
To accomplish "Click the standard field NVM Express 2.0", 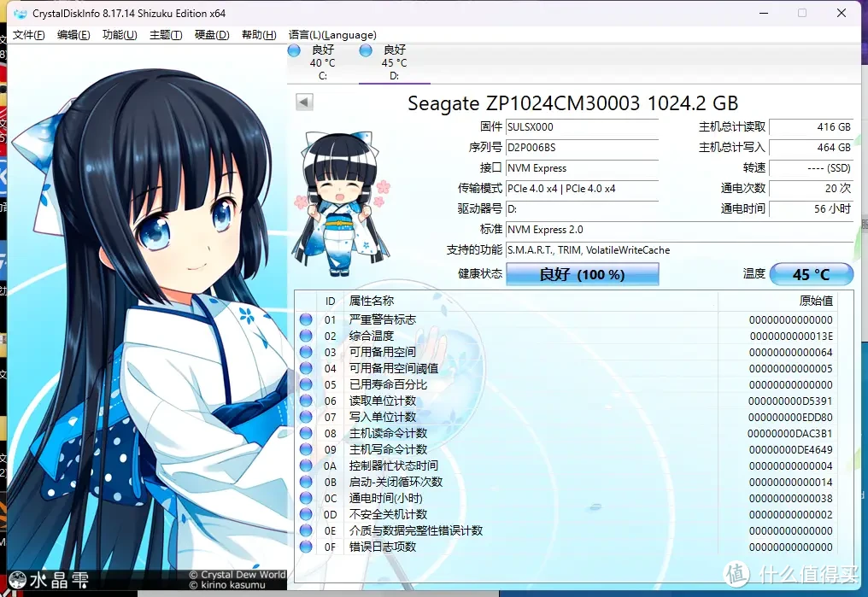I will (679, 230).
